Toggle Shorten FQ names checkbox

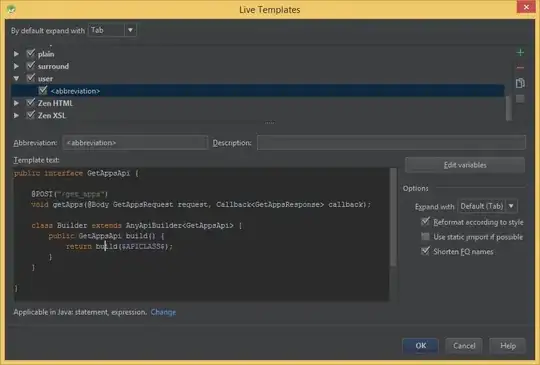point(425,251)
